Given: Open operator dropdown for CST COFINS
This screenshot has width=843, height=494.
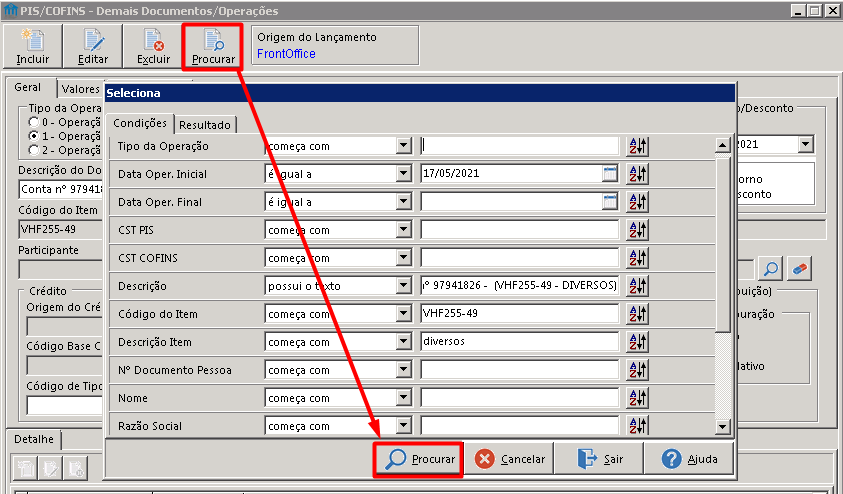Looking at the screenshot, I should (x=403, y=257).
